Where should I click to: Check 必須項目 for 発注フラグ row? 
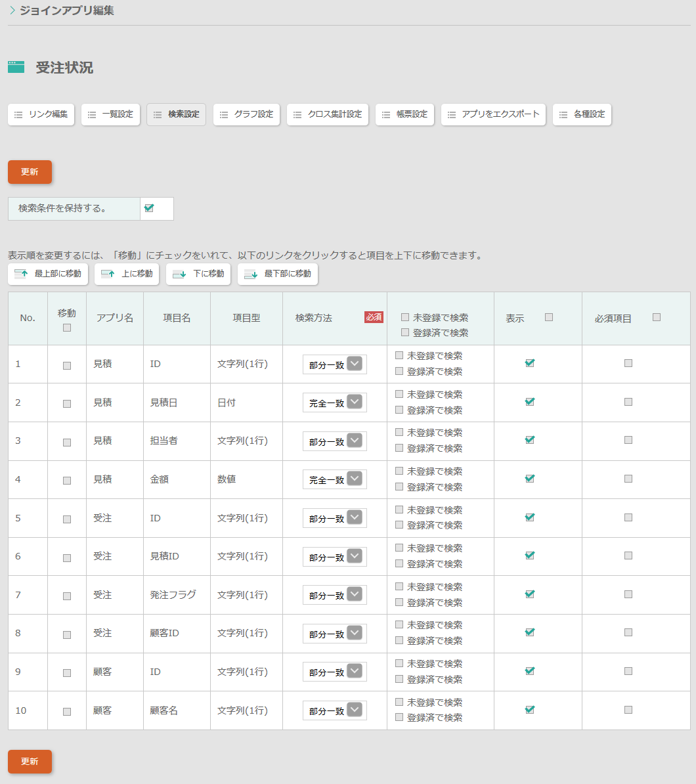coord(628,594)
